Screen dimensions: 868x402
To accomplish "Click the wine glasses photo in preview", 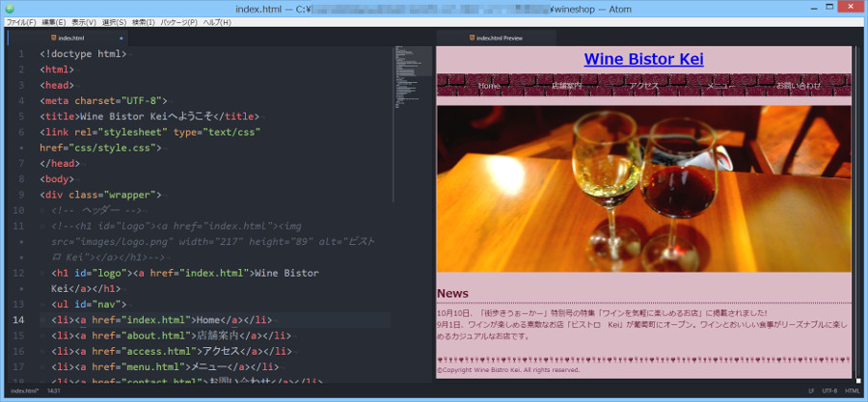I will 643,188.
